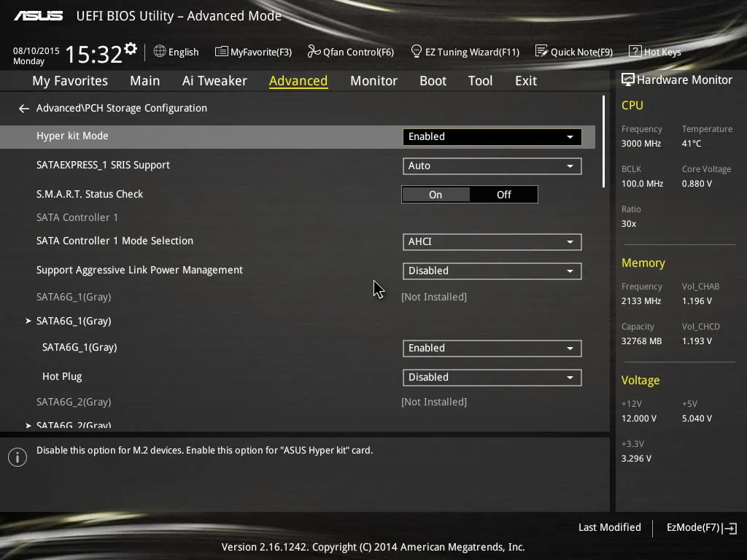Click the Core Voltage 0.880 V value
Viewport: 747px width, 560px height.
coord(697,183)
